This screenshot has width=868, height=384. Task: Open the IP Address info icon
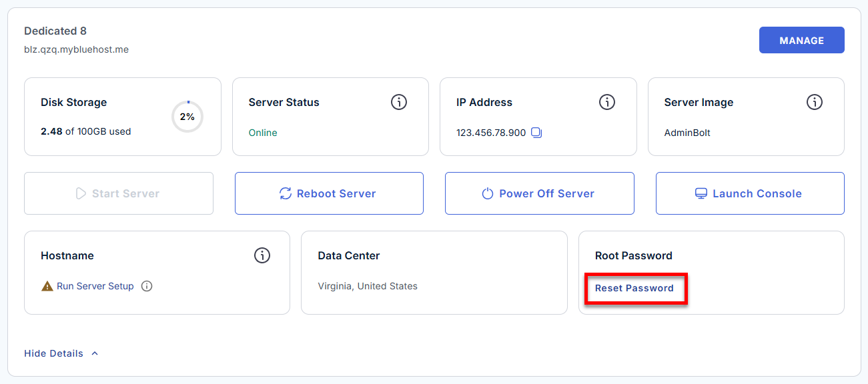point(606,102)
